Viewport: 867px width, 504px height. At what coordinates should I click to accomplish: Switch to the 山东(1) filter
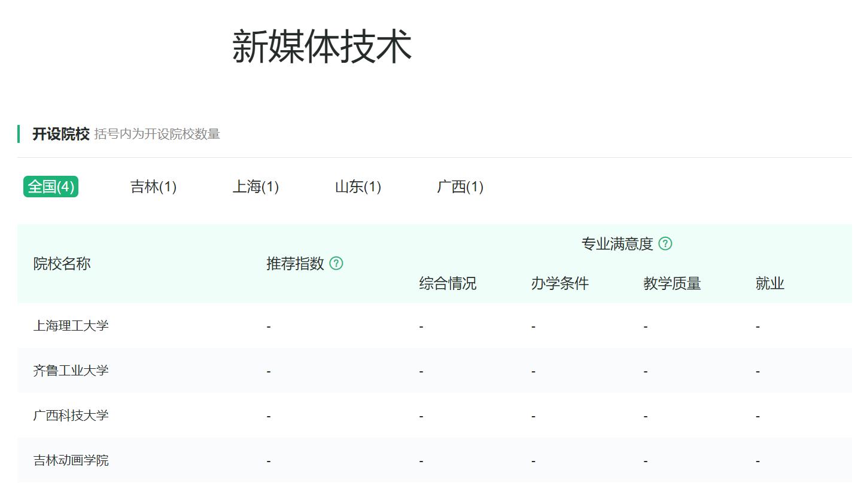tap(357, 187)
